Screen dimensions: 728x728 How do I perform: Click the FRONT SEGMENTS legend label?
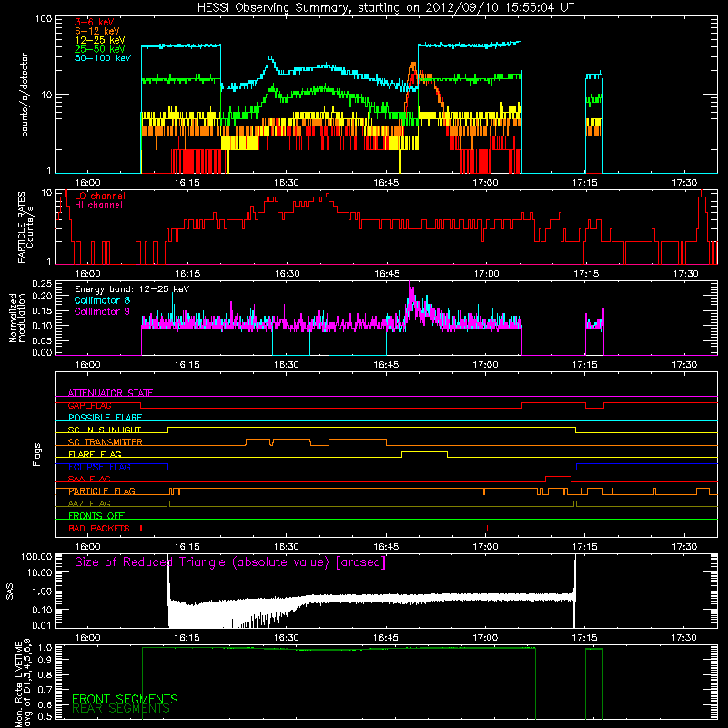tap(125, 699)
